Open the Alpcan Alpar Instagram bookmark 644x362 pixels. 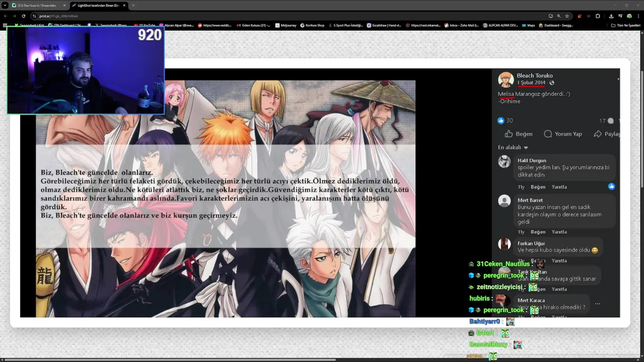[x=177, y=25]
